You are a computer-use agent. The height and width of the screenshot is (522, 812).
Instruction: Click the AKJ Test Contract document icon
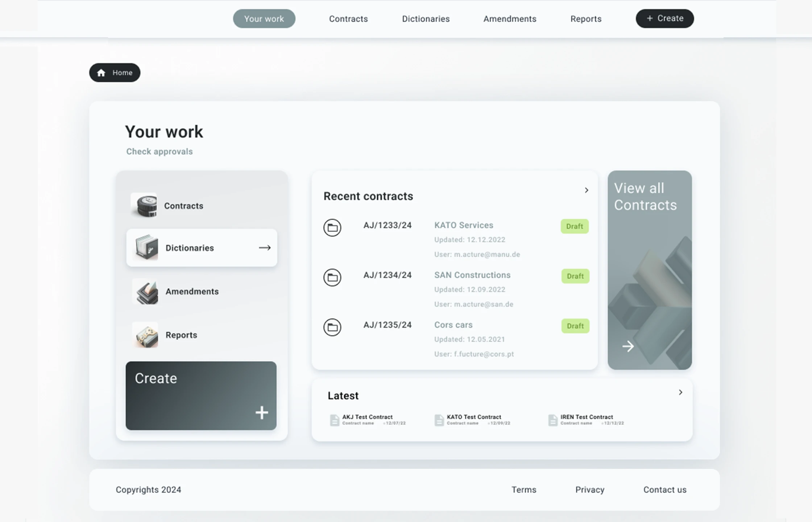coord(334,420)
